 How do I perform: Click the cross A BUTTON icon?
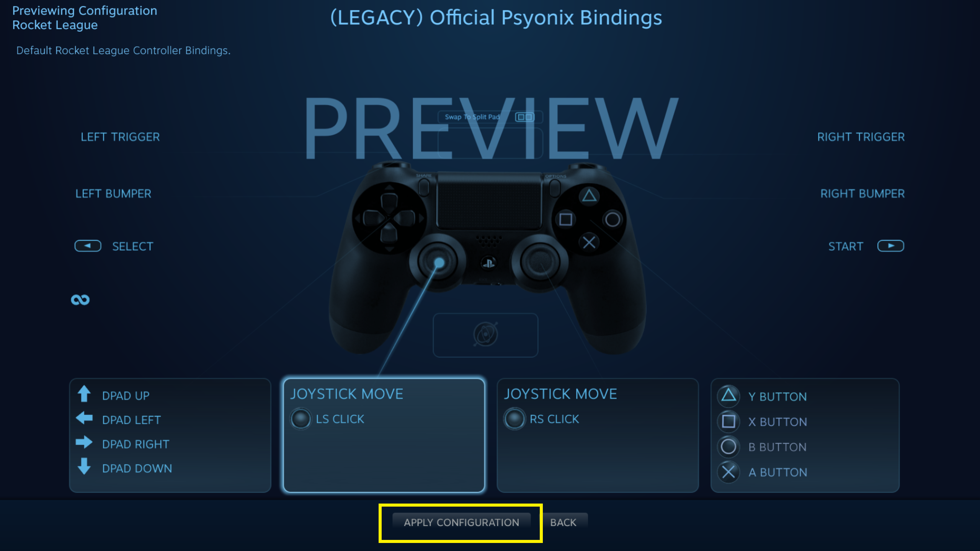coord(728,472)
